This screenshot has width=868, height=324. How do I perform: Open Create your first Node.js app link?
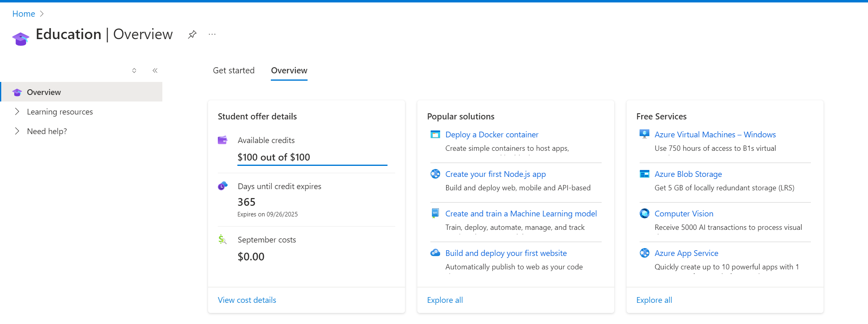(496, 174)
